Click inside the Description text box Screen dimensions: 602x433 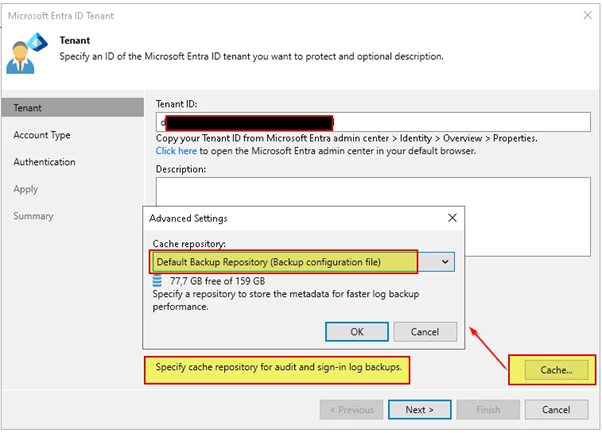click(x=373, y=216)
